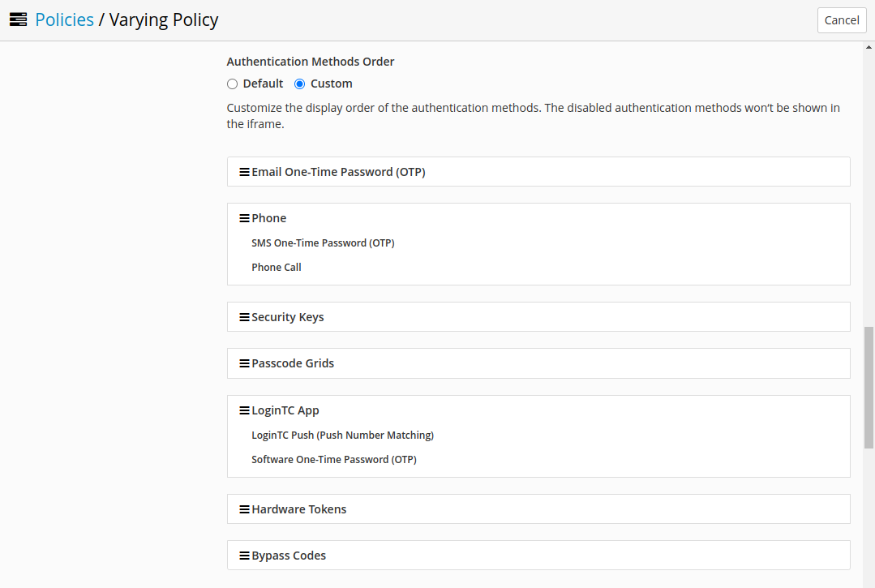This screenshot has height=588, width=875.
Task: Select the LoginTC App drag handle icon
Action: (x=242, y=410)
